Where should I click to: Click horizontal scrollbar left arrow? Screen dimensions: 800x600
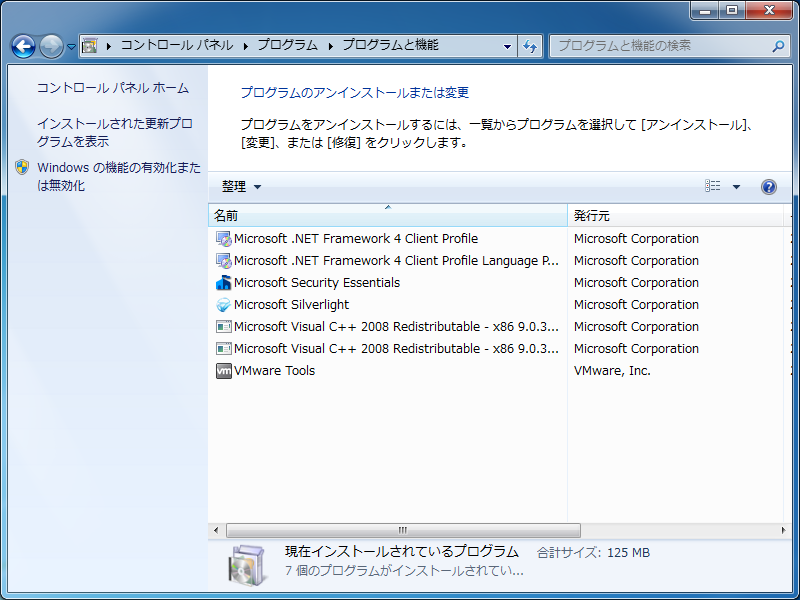point(216,530)
